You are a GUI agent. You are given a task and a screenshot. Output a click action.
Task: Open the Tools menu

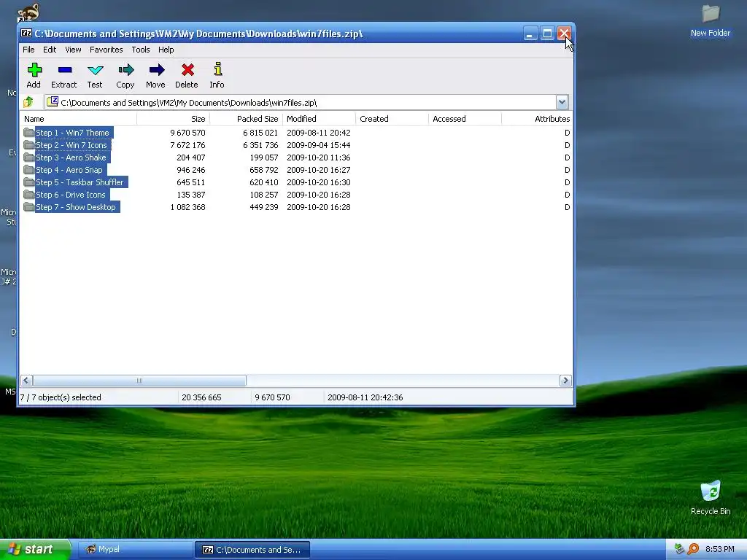click(141, 50)
